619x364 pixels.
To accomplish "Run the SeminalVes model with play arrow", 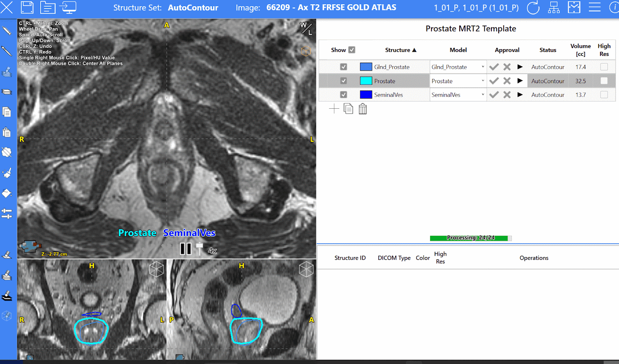I will [x=520, y=95].
